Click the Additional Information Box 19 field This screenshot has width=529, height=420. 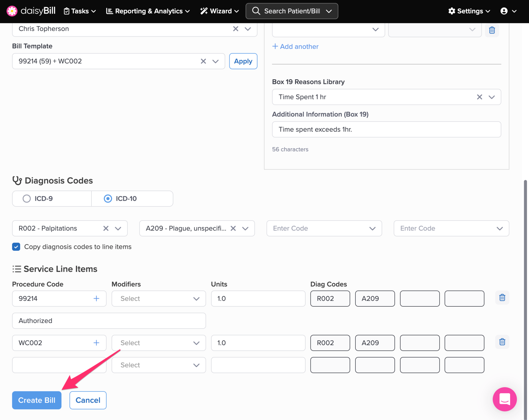coord(386,129)
